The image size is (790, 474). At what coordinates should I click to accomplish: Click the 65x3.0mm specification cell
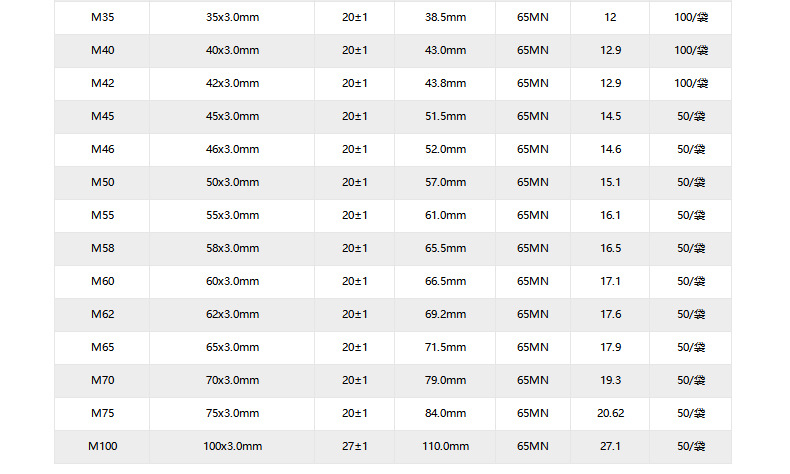pyautogui.click(x=232, y=347)
